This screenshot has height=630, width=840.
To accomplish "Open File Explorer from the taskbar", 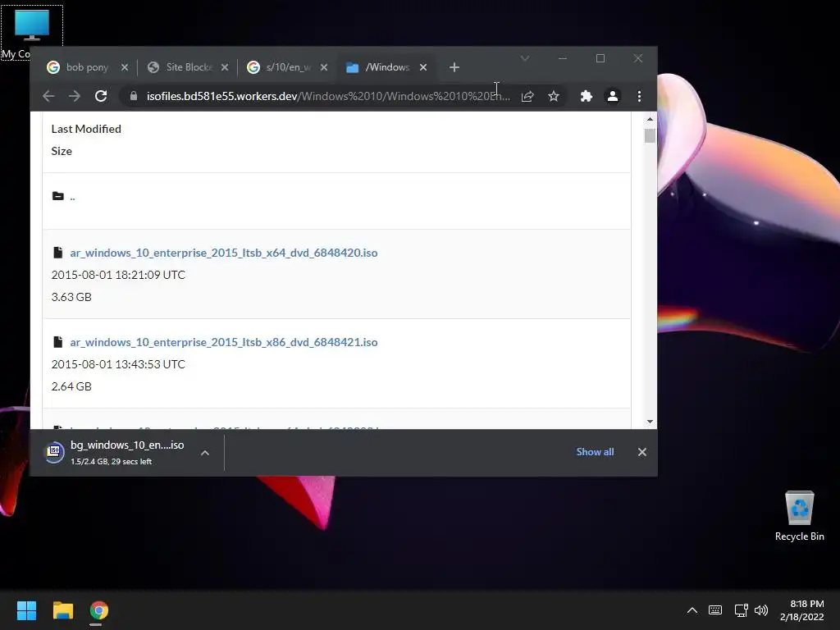I will pyautogui.click(x=62, y=610).
